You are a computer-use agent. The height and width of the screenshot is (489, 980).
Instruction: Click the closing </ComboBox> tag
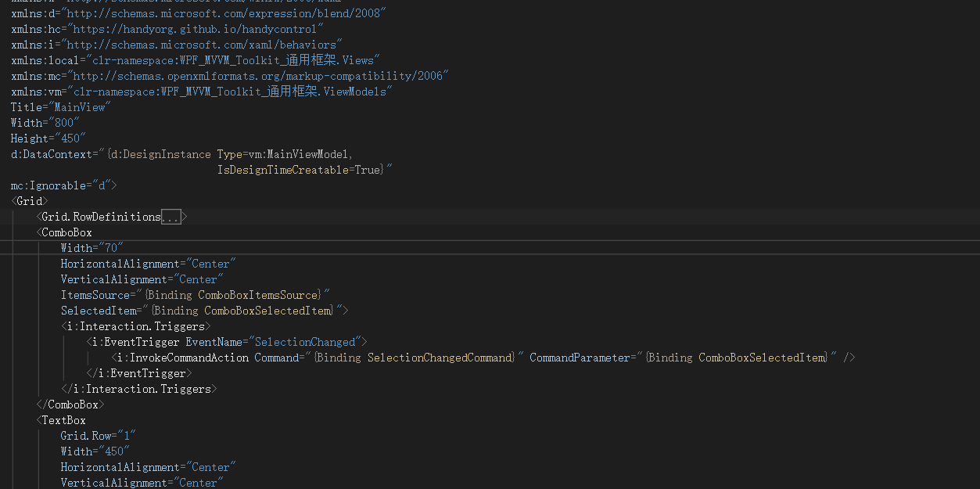click(x=70, y=405)
